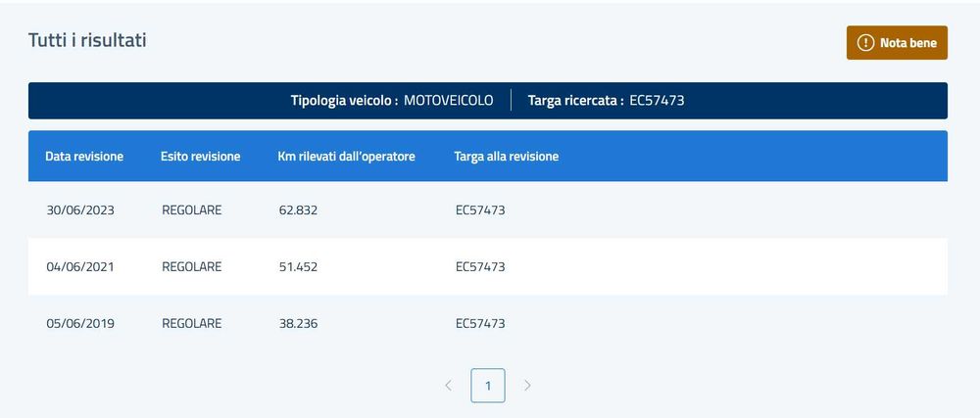
Task: Select the 05/06/2019 revision date cell
Action: coord(80,324)
